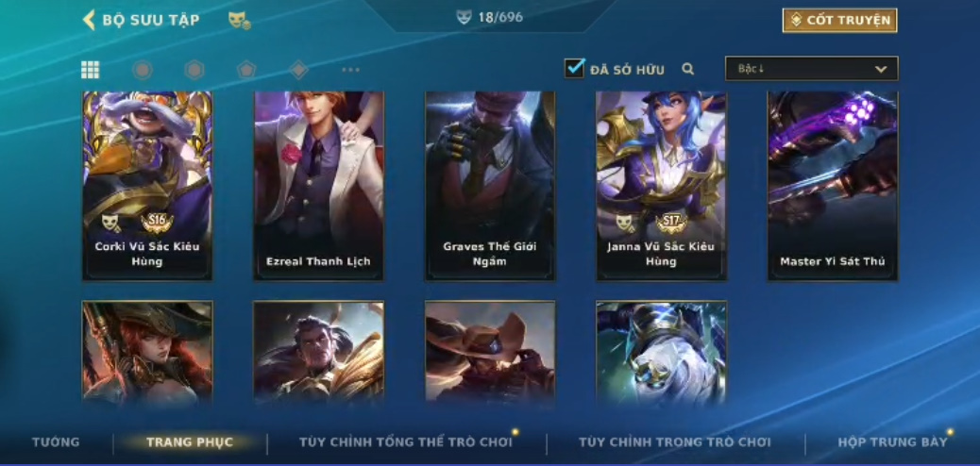Select the circle rarity filter icon

point(143,70)
